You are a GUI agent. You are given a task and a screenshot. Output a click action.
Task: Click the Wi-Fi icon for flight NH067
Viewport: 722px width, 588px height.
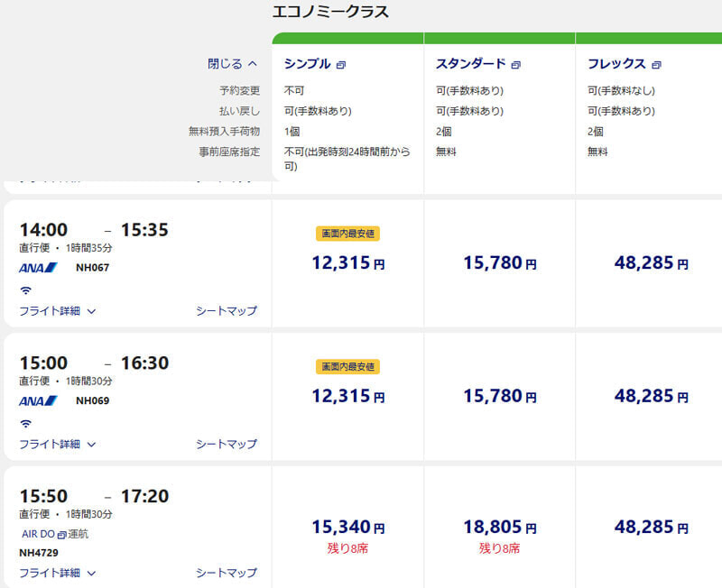[x=26, y=290]
